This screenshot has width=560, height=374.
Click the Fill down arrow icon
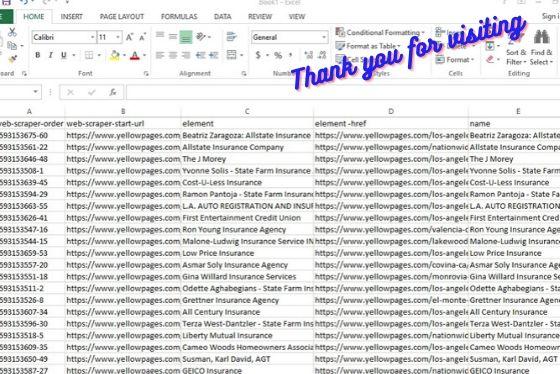(490, 46)
